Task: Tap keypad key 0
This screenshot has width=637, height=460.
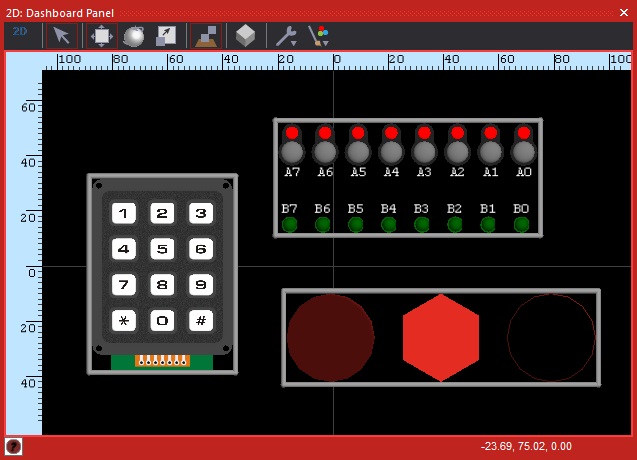Action: point(162,320)
